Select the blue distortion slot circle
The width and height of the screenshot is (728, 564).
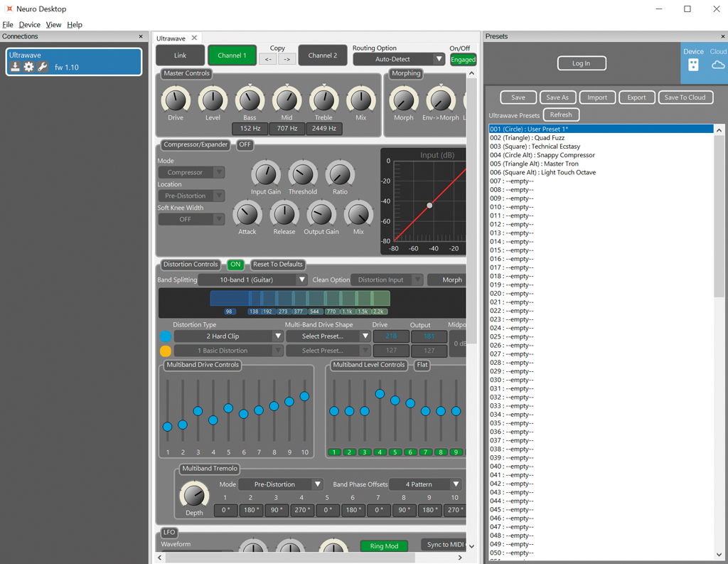(165, 336)
